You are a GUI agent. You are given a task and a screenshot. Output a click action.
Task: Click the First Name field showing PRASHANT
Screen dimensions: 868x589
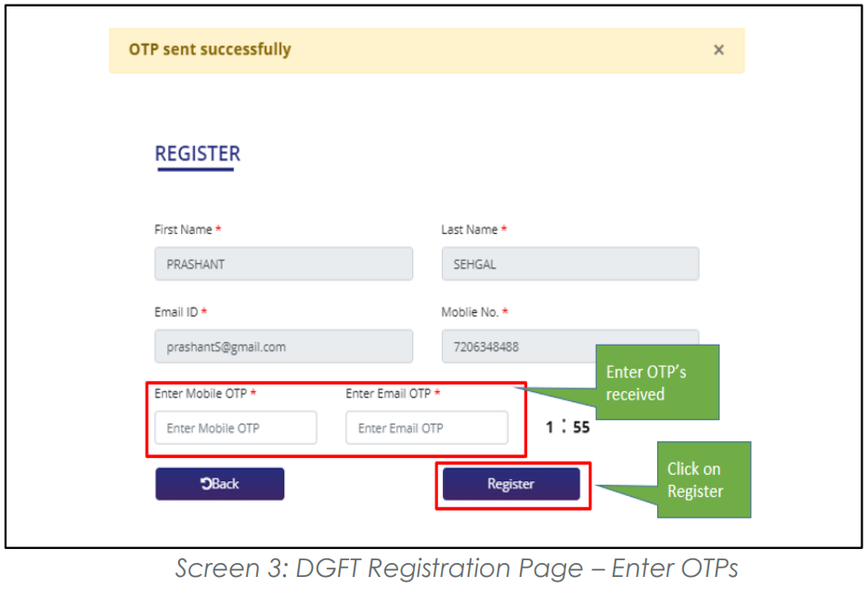[x=283, y=264]
